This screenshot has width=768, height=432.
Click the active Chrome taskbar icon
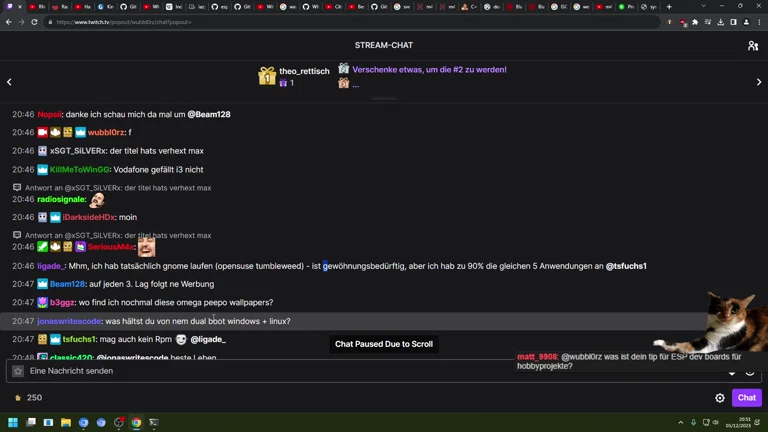[136, 422]
